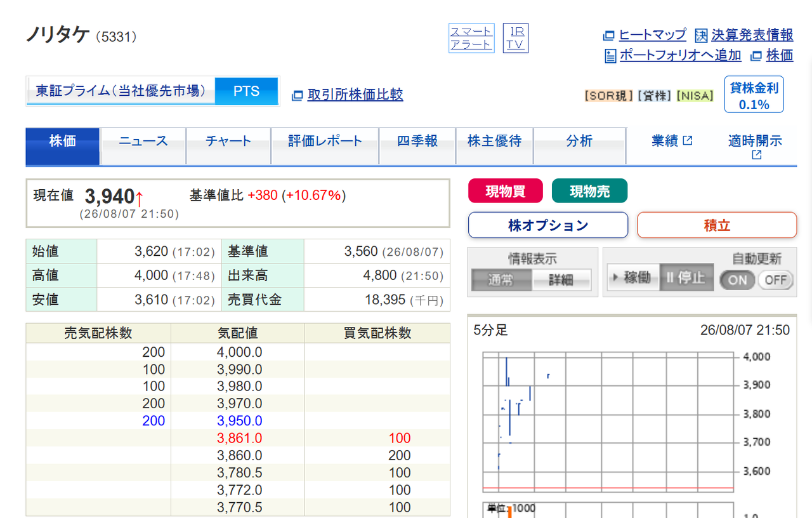This screenshot has width=812, height=518.
Task: Click bid price 3,860.0 in order book
Action: click(240, 455)
